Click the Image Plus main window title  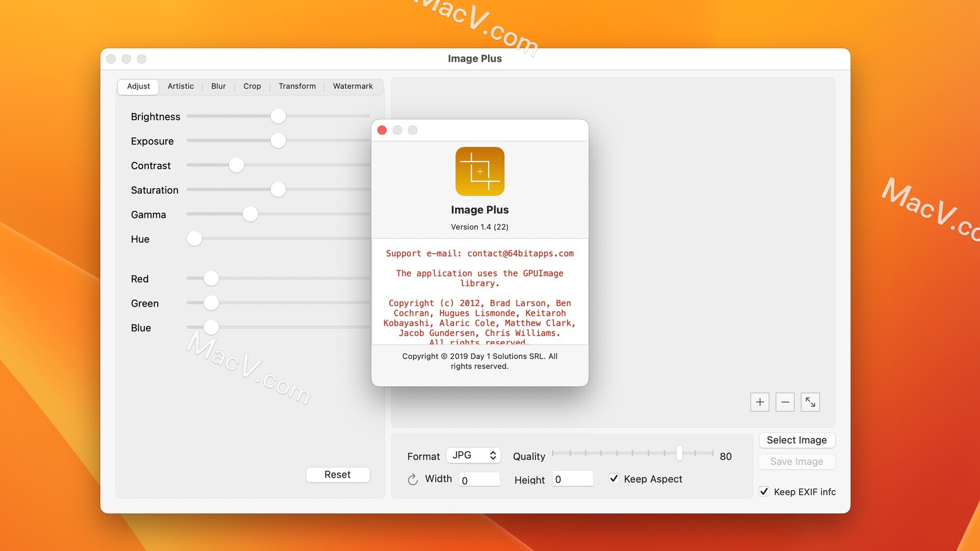475,59
